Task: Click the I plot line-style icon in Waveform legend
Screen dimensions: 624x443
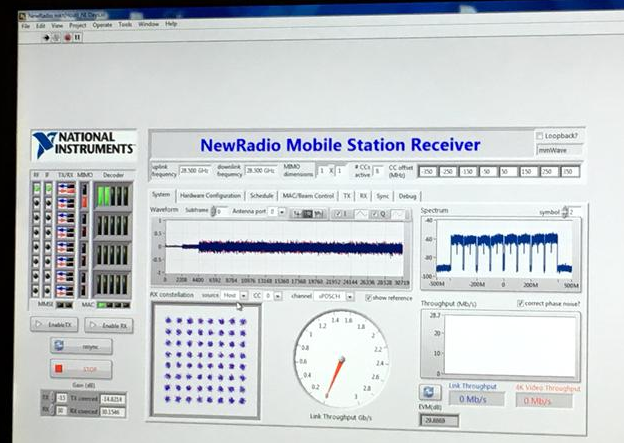Action: 360,214
